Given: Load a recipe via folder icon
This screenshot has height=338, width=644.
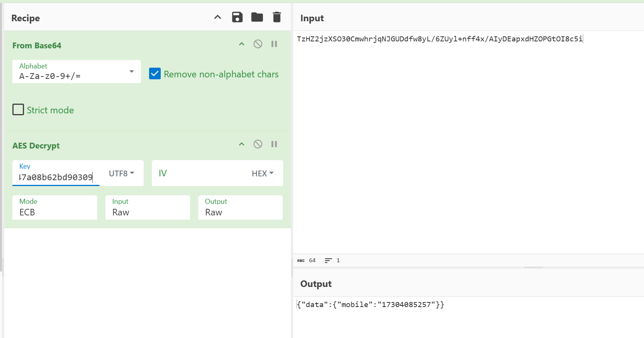Looking at the screenshot, I should pos(257,17).
